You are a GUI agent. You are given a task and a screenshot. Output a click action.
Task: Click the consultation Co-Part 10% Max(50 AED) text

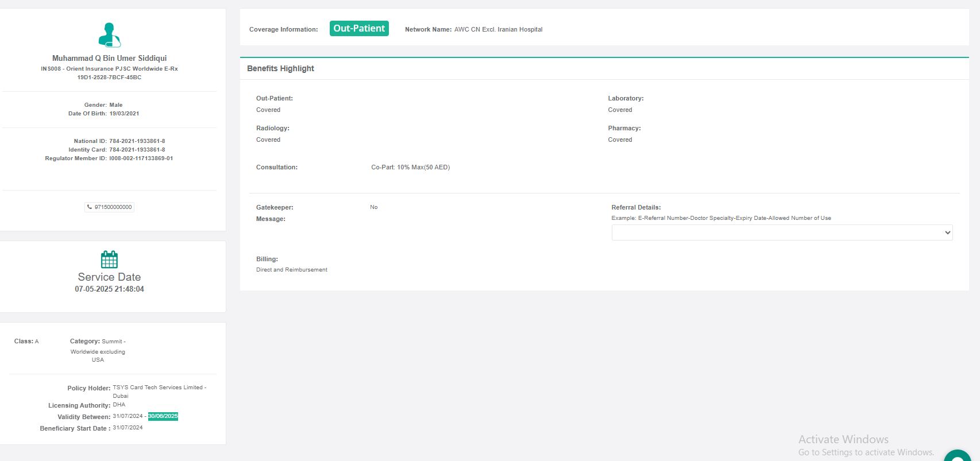click(x=410, y=168)
